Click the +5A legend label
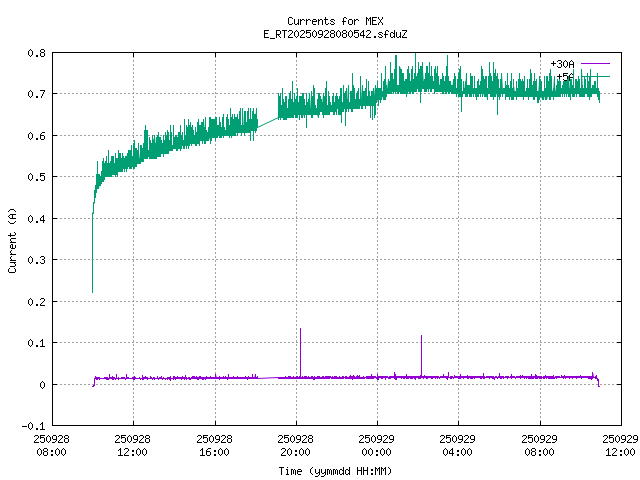The width and height of the screenshot is (640, 480). (565, 76)
